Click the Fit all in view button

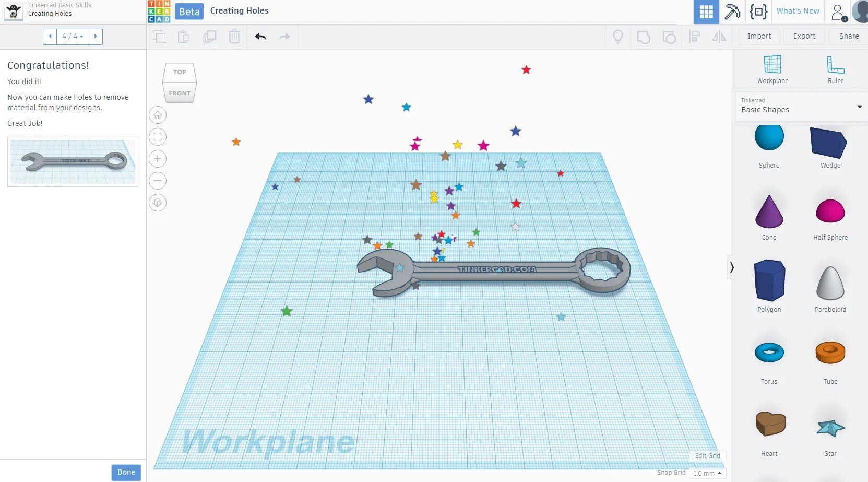coord(158,137)
